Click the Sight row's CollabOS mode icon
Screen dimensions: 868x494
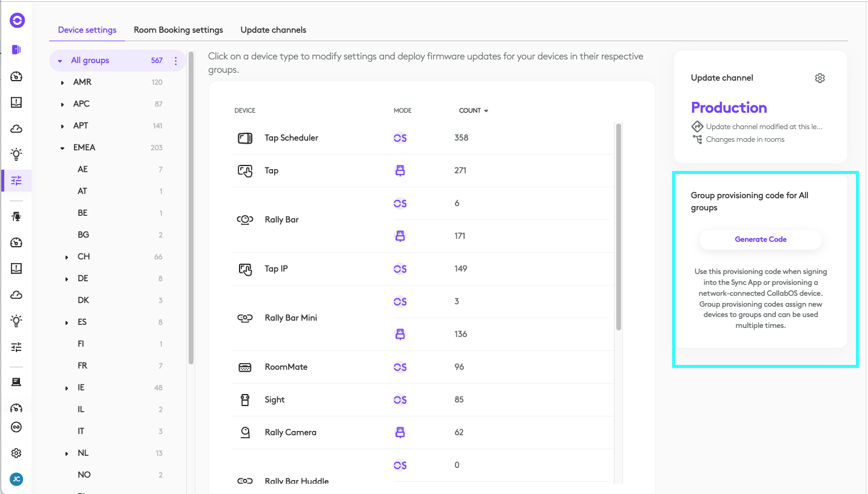tap(400, 400)
